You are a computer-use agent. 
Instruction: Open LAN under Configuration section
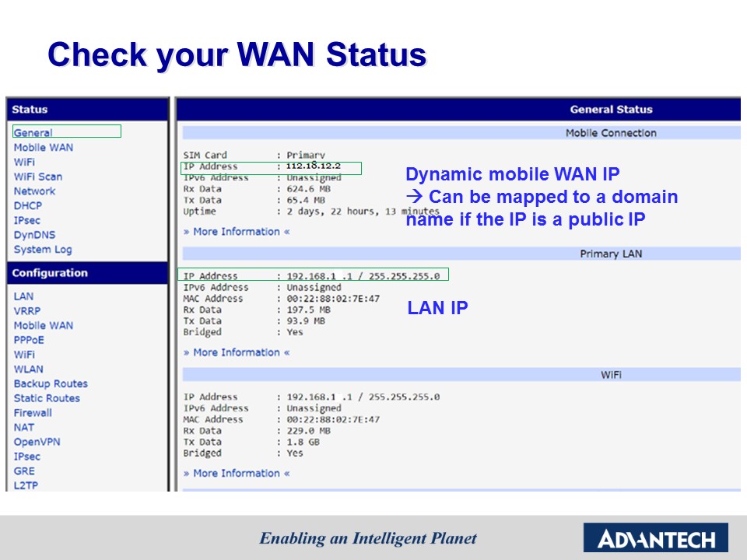23,296
